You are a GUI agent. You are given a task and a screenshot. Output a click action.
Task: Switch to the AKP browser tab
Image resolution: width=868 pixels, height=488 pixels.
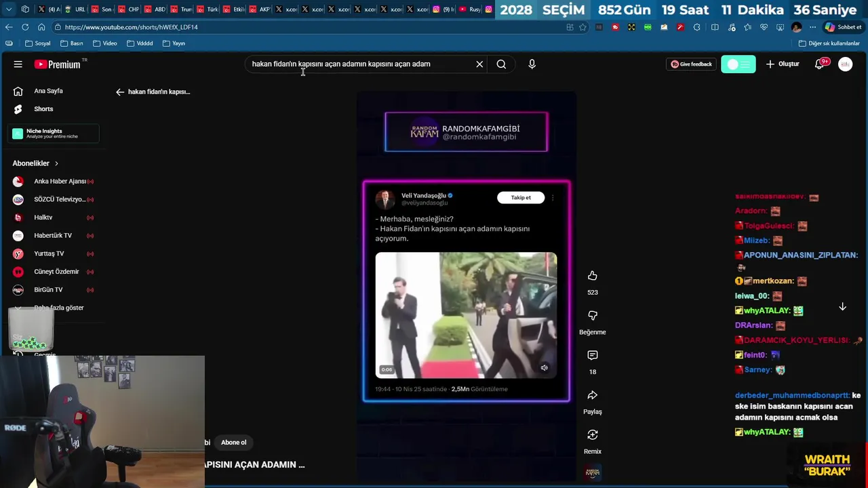[x=260, y=9]
